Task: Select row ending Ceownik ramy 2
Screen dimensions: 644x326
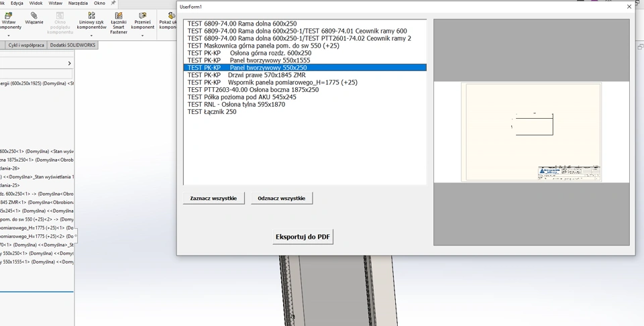Action: pos(305,39)
